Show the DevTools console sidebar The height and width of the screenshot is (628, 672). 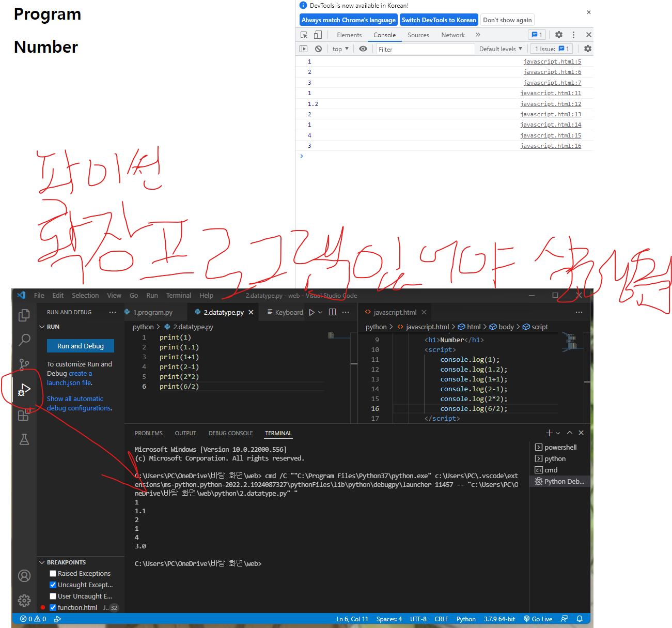click(304, 49)
